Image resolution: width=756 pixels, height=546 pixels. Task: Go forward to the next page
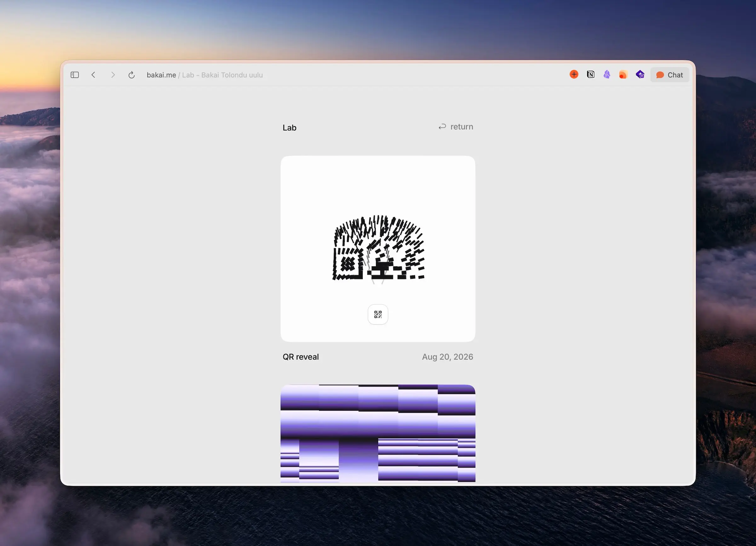[113, 75]
